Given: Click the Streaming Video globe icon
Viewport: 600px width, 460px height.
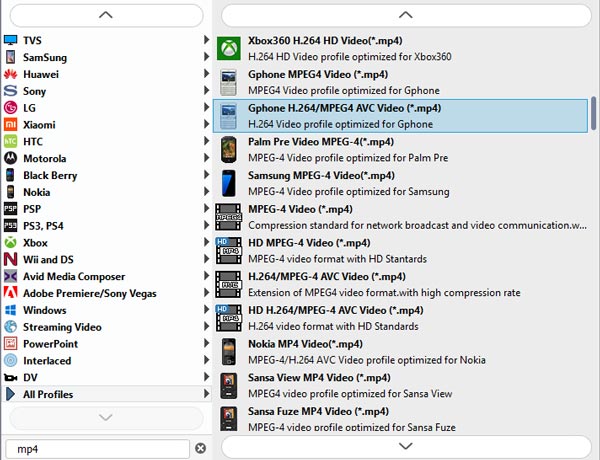Looking at the screenshot, I should point(10,326).
